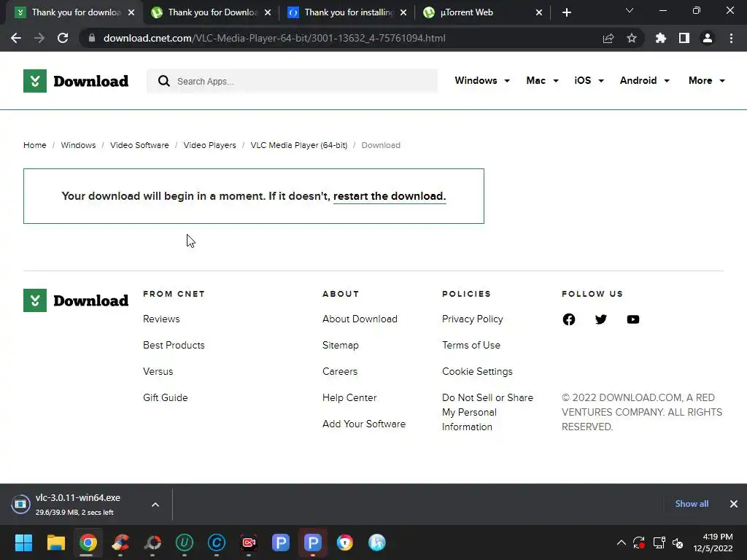Click the green Download logo in header
747x560 pixels.
(76, 81)
